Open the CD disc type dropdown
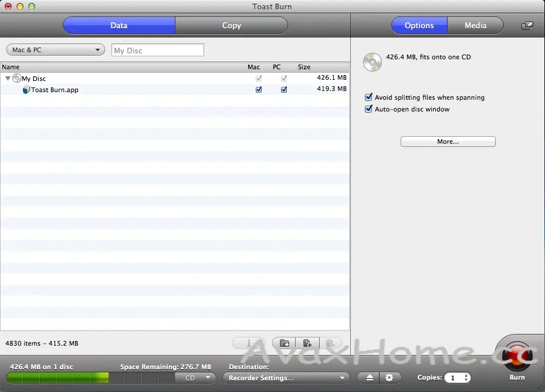This screenshot has height=392, width=545. tap(196, 378)
